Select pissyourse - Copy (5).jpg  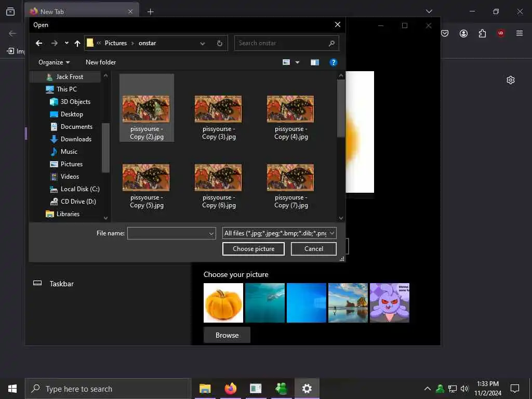click(x=146, y=185)
